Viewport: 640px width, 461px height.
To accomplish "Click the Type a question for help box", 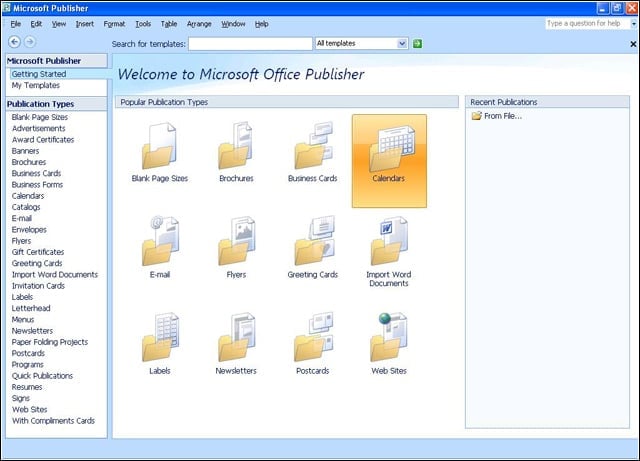I will tap(587, 24).
